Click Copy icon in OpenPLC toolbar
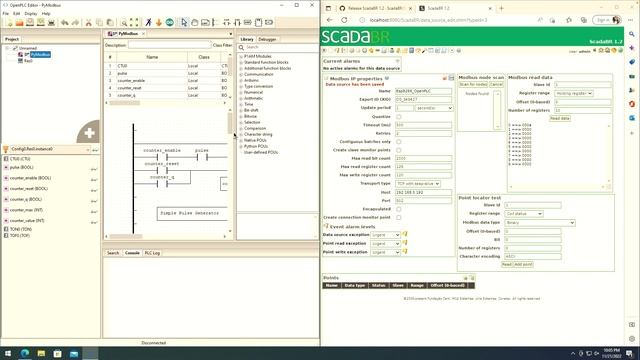640x360 pixels. pos(99,23)
